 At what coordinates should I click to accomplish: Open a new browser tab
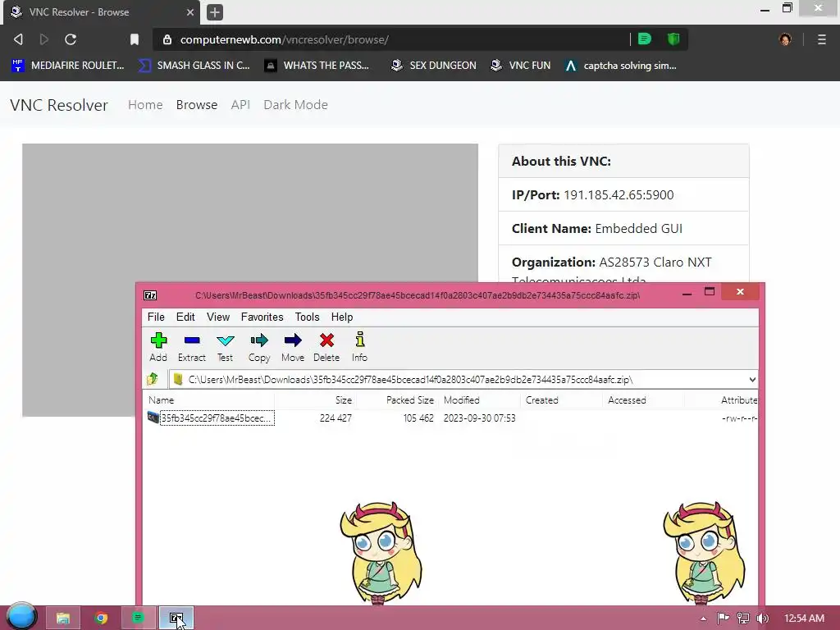215,11
